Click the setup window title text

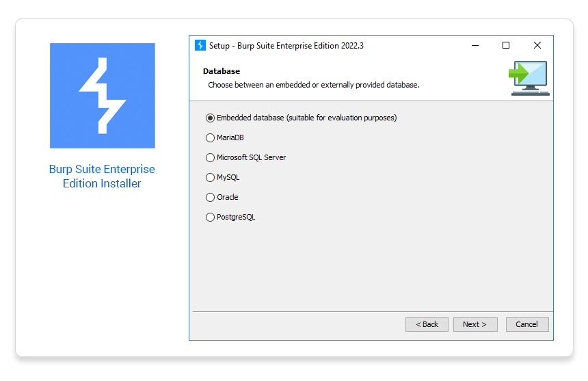[286, 46]
